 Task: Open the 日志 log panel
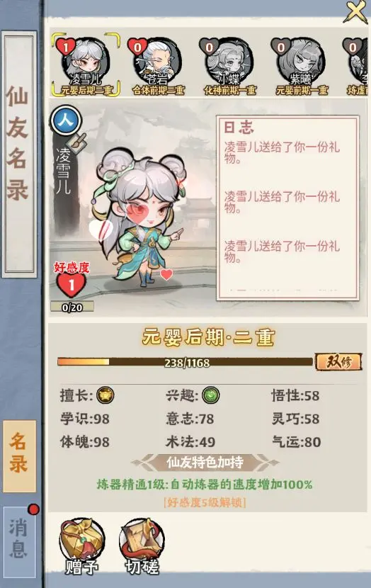287,208
